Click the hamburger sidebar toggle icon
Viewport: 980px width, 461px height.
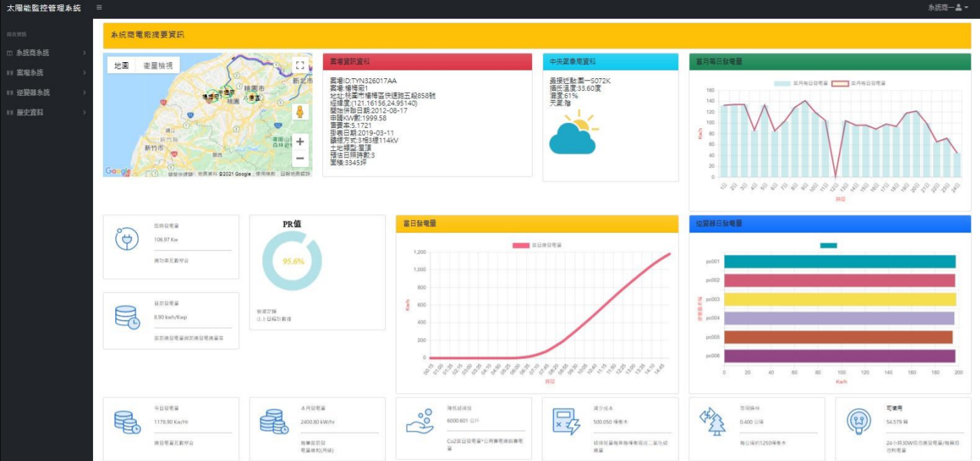[x=99, y=8]
